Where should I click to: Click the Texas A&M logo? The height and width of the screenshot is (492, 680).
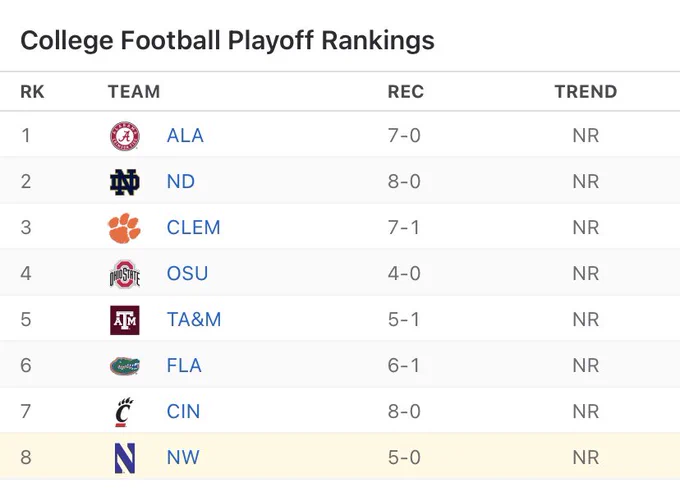click(124, 320)
